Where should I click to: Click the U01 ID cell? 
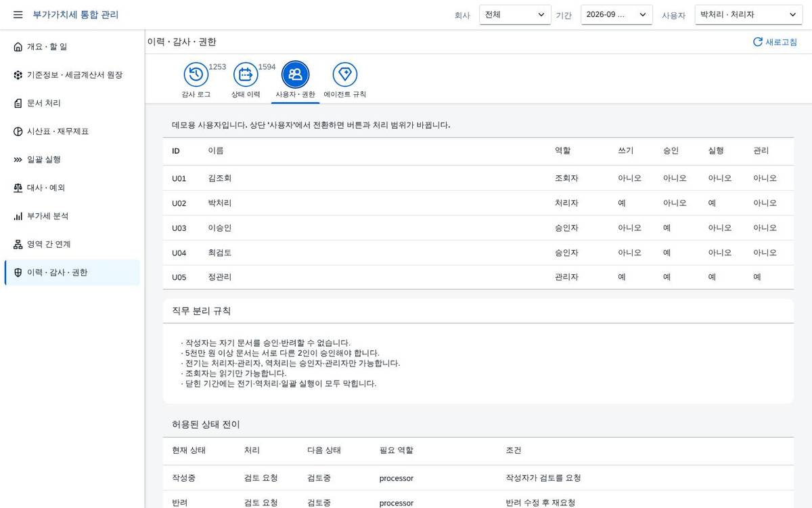click(x=179, y=179)
